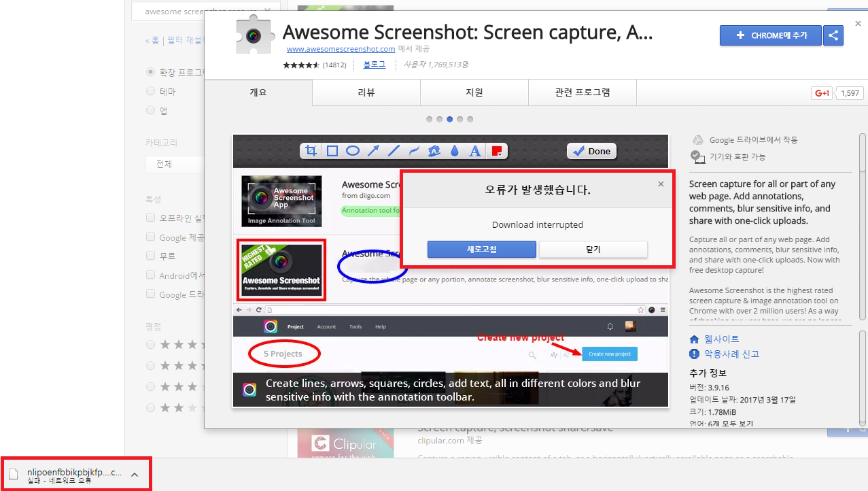Viewport: 868px width, 491px height.
Task: Click the G+1 button
Action: tap(822, 93)
